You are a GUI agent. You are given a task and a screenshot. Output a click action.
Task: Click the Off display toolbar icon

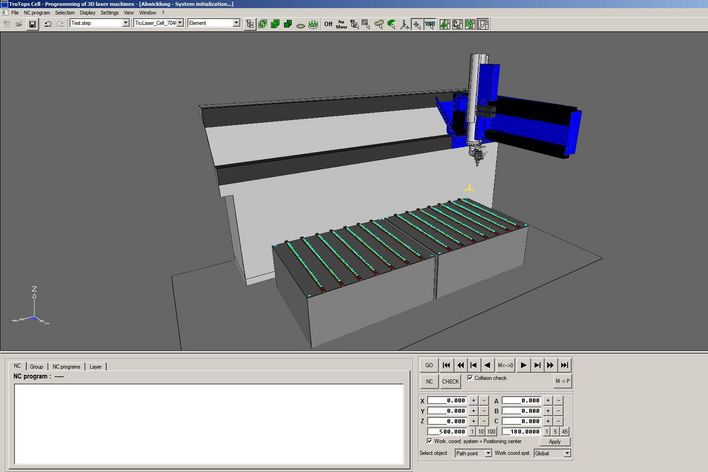328,23
